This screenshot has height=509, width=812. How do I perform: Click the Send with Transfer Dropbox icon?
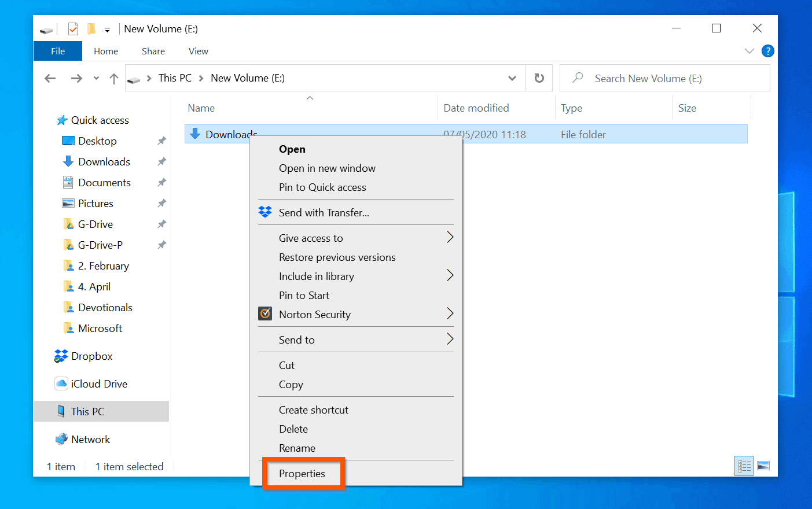click(265, 212)
